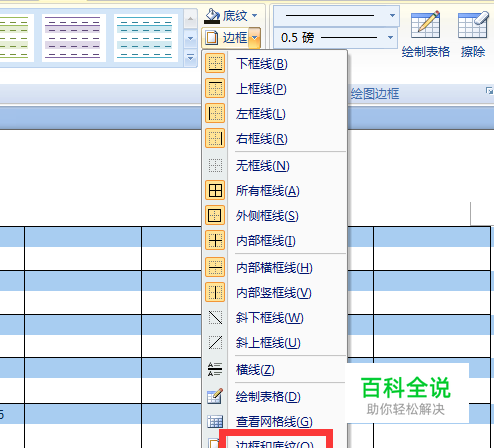
Task: Apply the teal dashed table style thumbnail
Action: [145, 37]
